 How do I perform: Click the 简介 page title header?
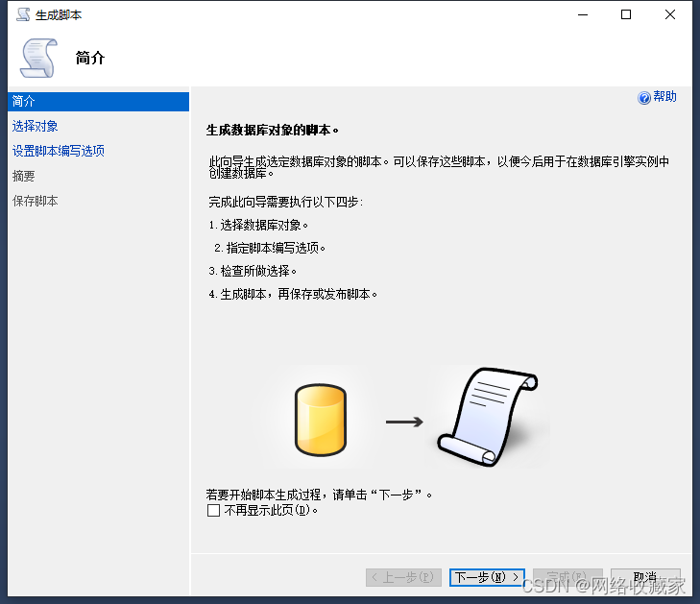click(x=90, y=58)
